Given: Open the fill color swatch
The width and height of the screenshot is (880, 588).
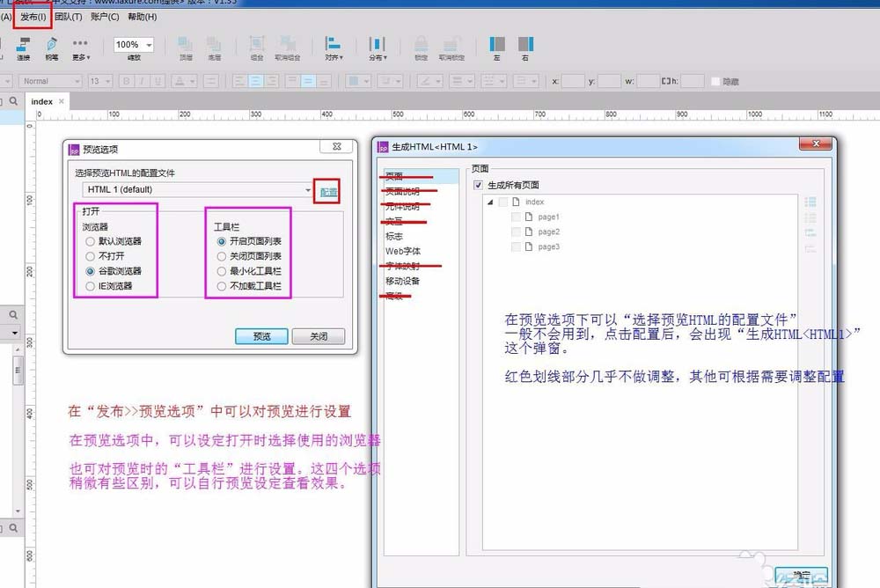Looking at the screenshot, I should point(358,82).
